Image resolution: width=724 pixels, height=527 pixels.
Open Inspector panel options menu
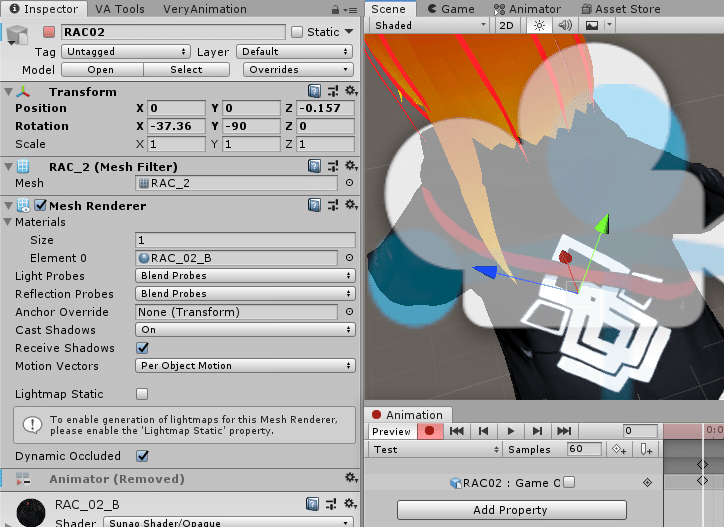pyautogui.click(x=352, y=10)
